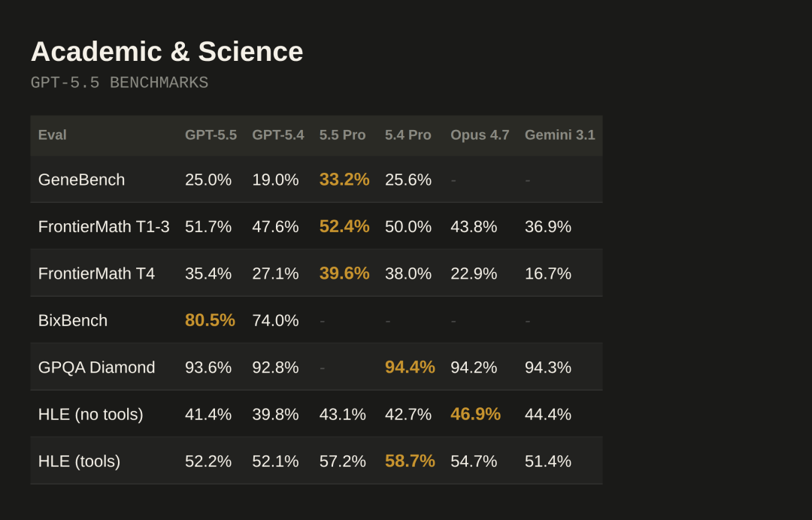The height and width of the screenshot is (520, 812).
Task: Click the BixBench row label
Action: coord(73,321)
